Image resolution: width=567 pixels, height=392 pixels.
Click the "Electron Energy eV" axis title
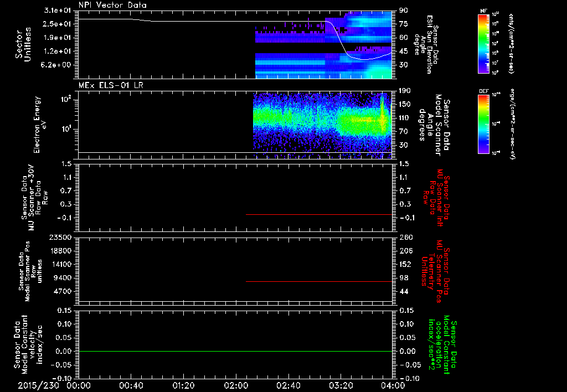[40, 125]
